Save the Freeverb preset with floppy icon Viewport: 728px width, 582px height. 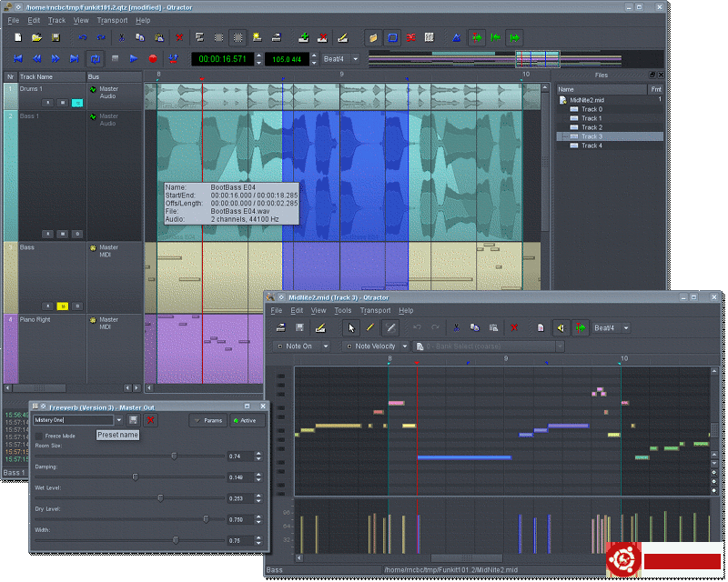(x=134, y=420)
